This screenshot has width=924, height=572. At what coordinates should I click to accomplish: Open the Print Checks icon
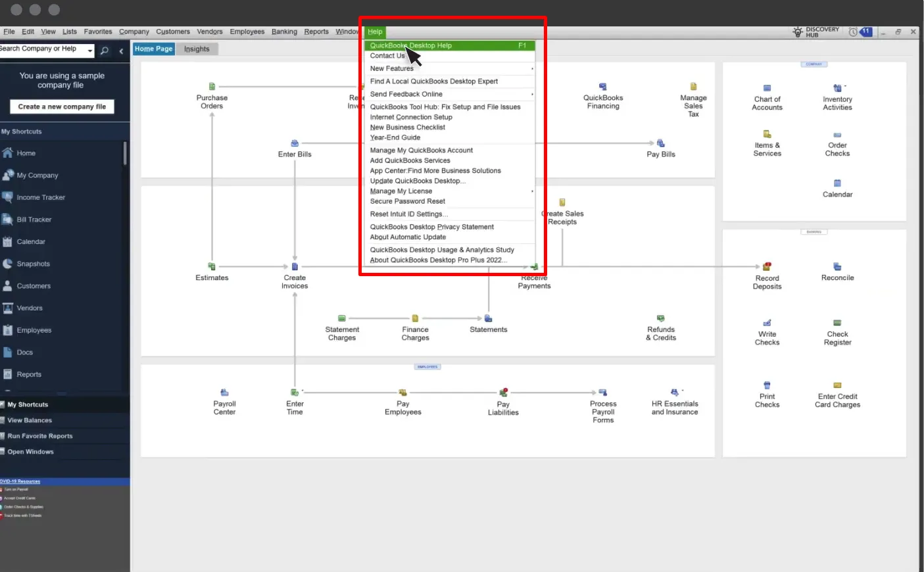767,385
